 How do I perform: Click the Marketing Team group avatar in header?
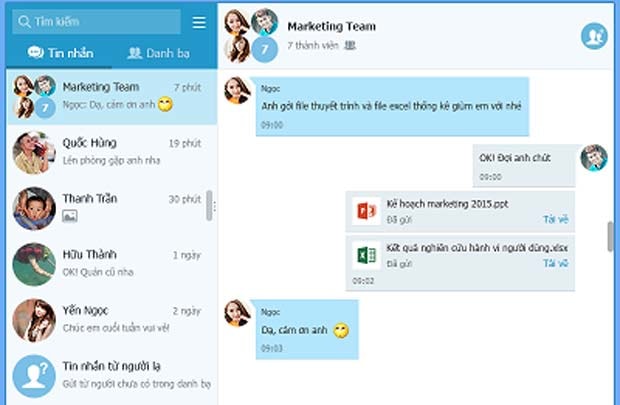[x=251, y=36]
